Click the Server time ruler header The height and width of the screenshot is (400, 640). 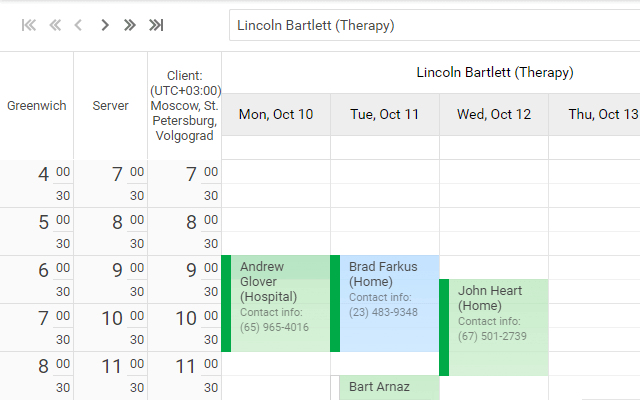pos(111,106)
